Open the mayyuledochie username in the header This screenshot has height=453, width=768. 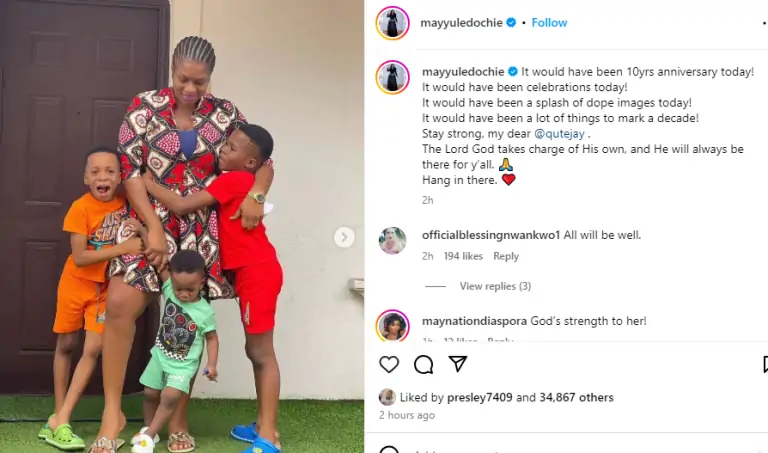click(x=461, y=23)
